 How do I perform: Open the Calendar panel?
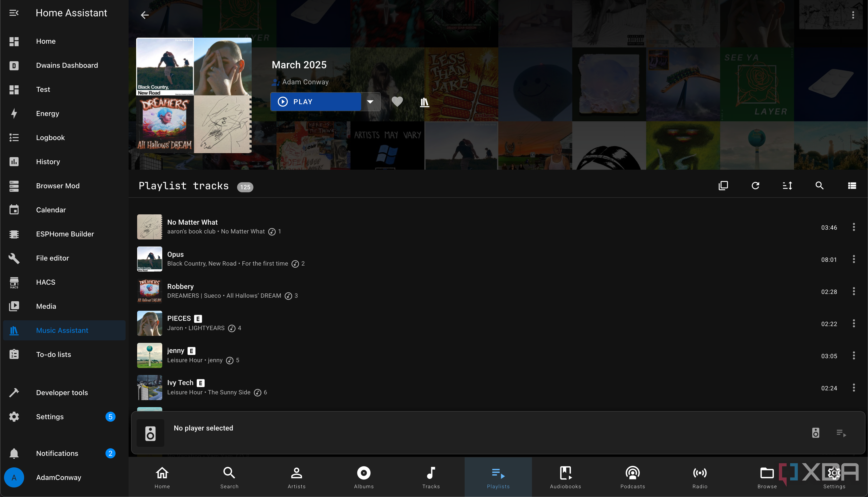click(x=64, y=210)
